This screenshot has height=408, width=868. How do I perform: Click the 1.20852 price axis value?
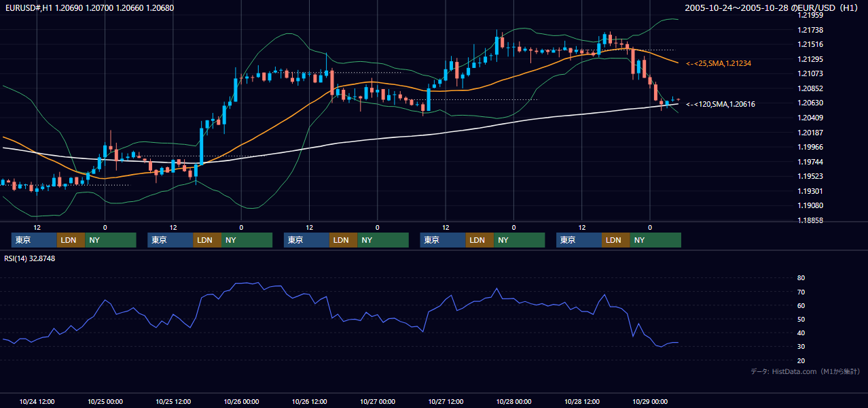coord(811,88)
